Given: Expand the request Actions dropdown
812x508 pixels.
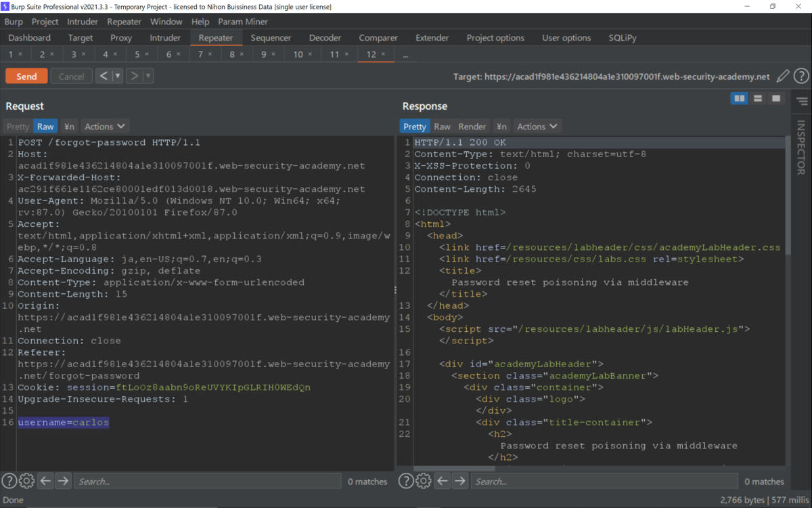Looking at the screenshot, I should pyautogui.click(x=105, y=127).
